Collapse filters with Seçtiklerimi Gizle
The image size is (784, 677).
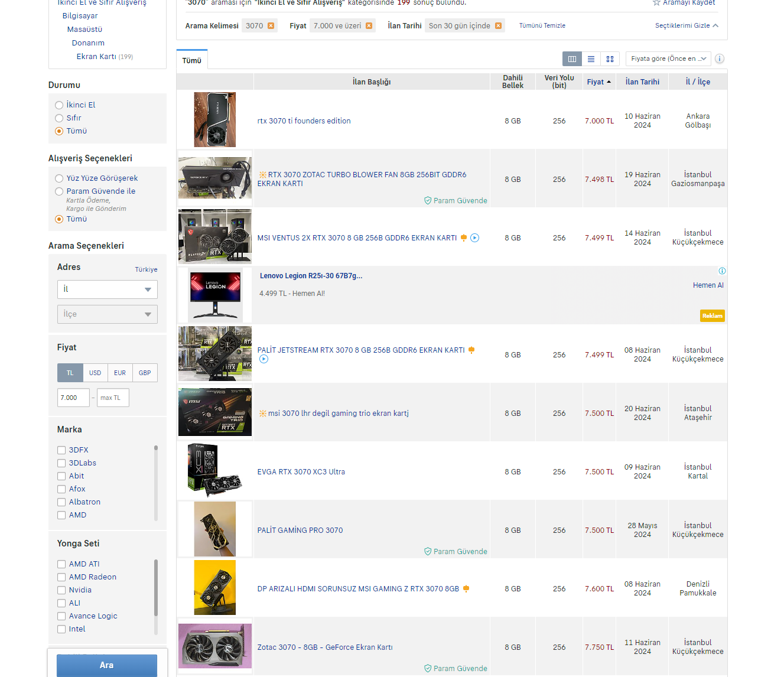[x=687, y=26]
